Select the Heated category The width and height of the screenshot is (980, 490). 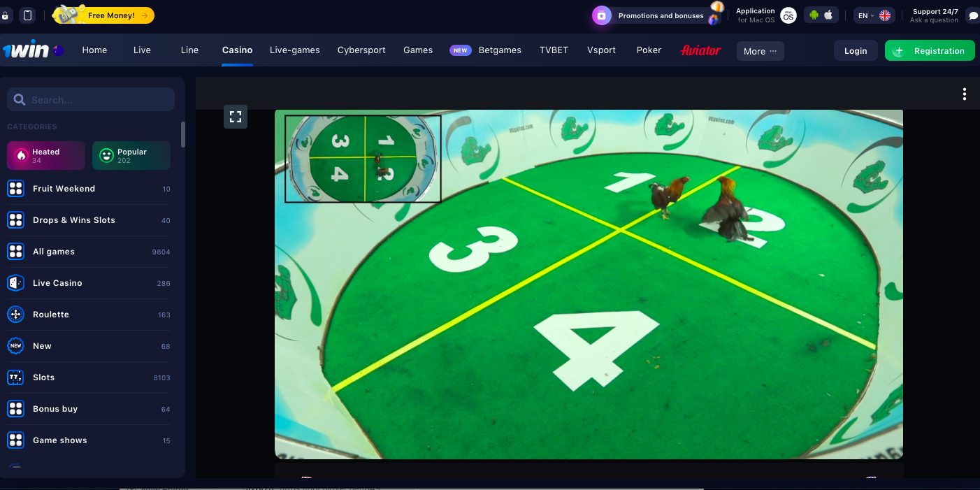point(46,155)
